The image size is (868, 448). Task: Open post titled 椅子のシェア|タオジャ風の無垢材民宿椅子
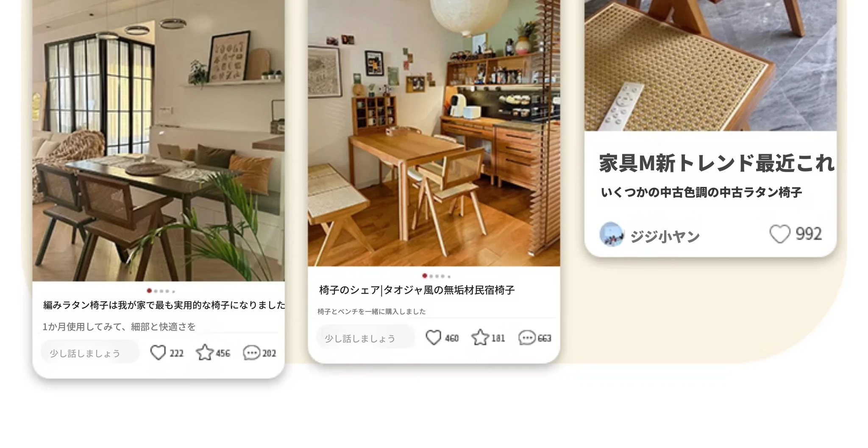[x=417, y=290]
